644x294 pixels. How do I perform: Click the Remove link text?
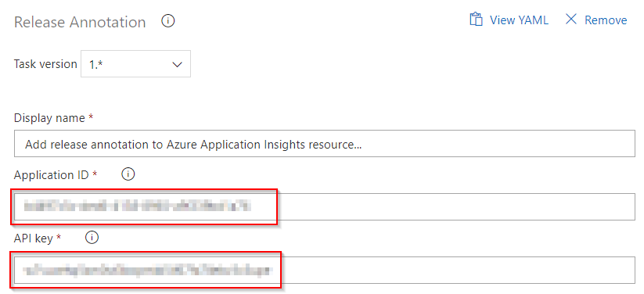point(606,20)
